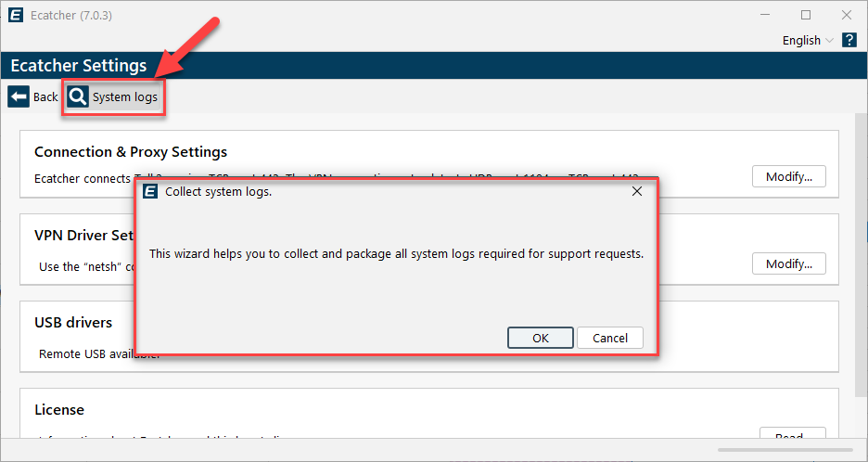Maximize the Ecatcher window

click(806, 15)
